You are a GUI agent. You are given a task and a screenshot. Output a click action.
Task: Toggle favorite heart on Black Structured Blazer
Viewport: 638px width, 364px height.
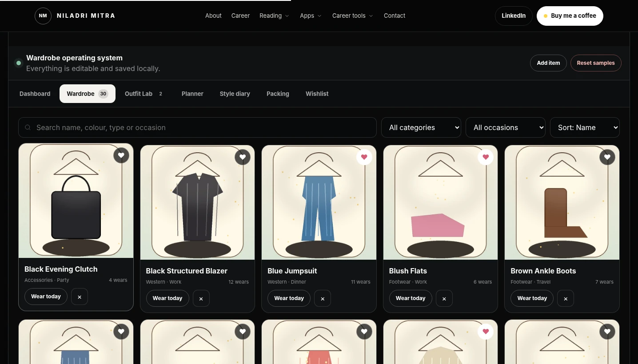[x=243, y=157]
